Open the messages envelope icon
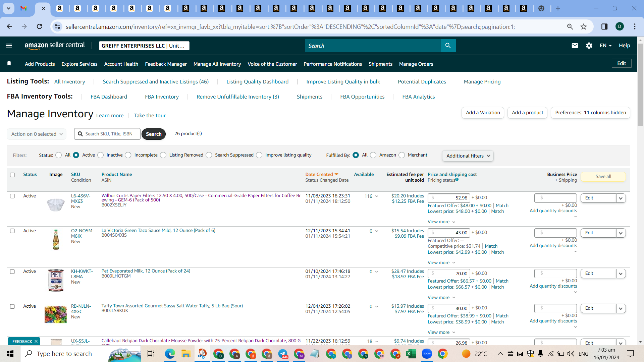Image resolution: width=644 pixels, height=362 pixels. point(575,46)
